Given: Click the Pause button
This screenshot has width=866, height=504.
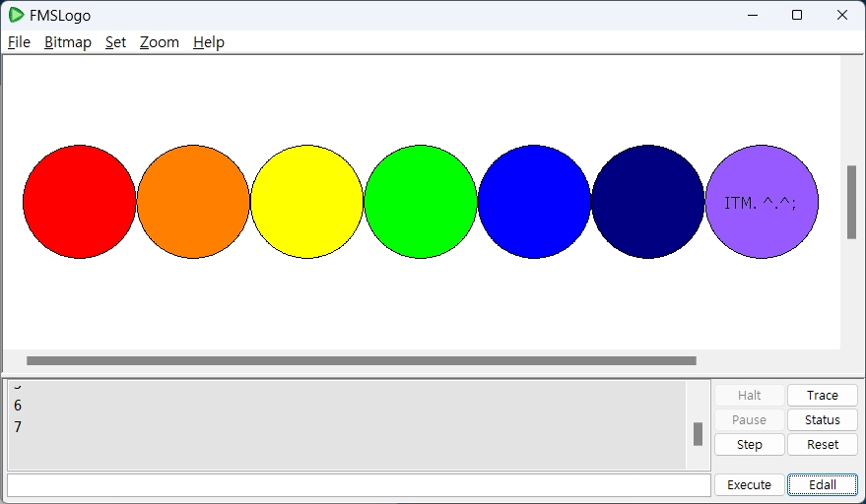Looking at the screenshot, I should pyautogui.click(x=749, y=419).
